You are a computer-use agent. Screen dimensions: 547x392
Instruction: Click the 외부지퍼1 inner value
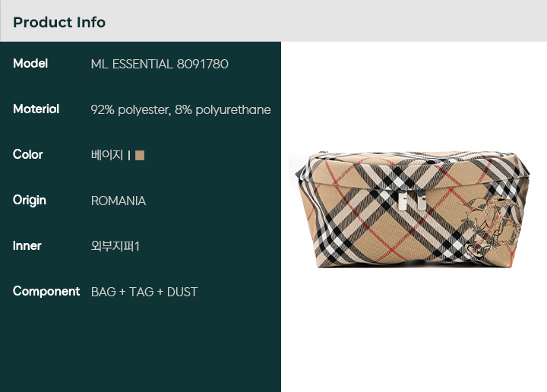coord(115,246)
